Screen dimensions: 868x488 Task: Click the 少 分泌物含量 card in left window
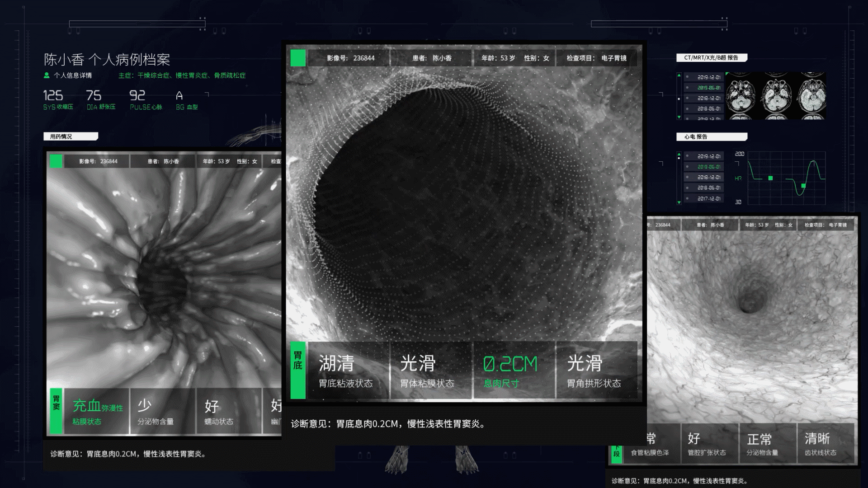[163, 411]
